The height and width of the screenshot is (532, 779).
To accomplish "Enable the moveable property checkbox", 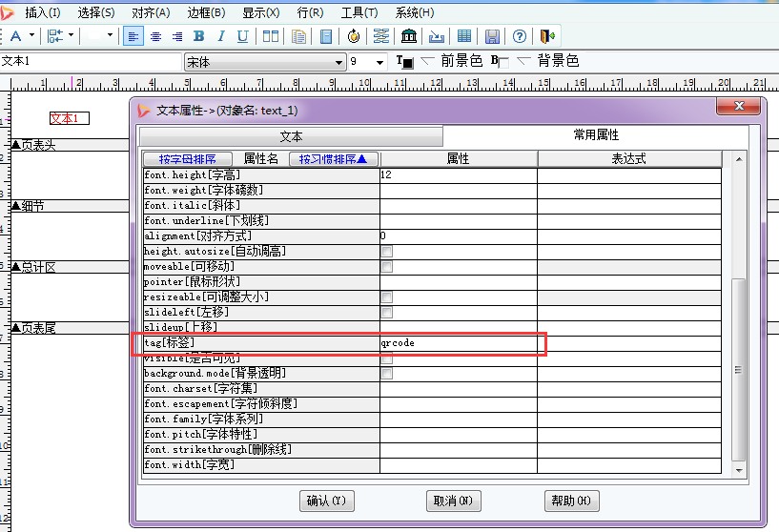I will pos(387,267).
